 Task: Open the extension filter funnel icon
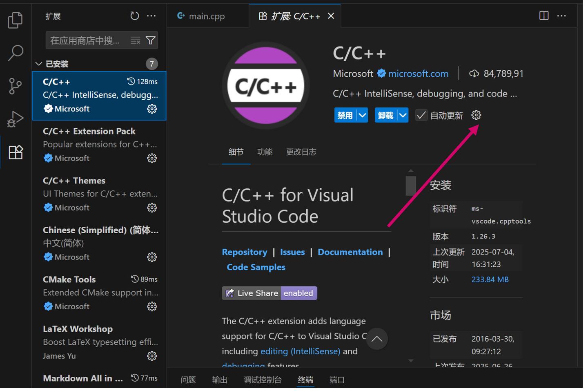point(151,40)
